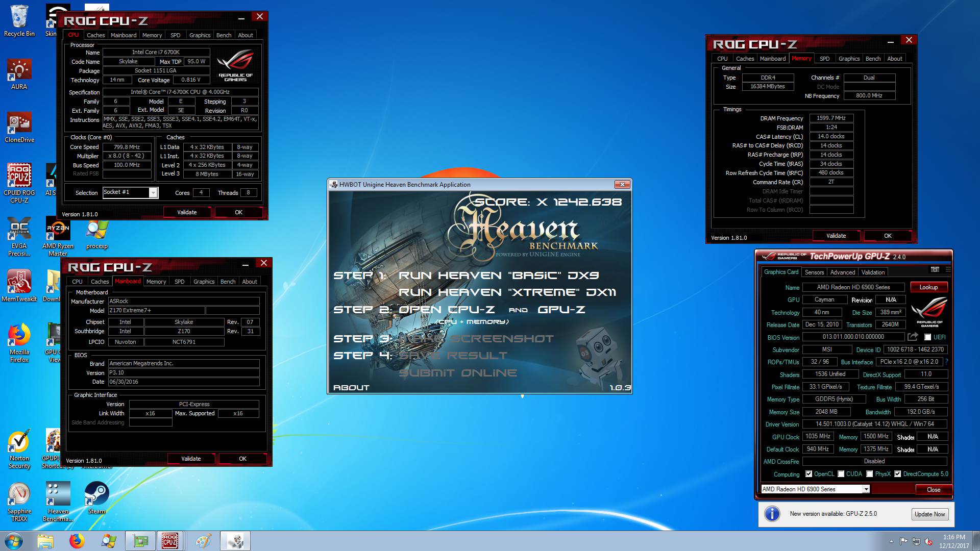The image size is (980, 551).
Task: Click the volume icon in system tray
Action: 928,541
